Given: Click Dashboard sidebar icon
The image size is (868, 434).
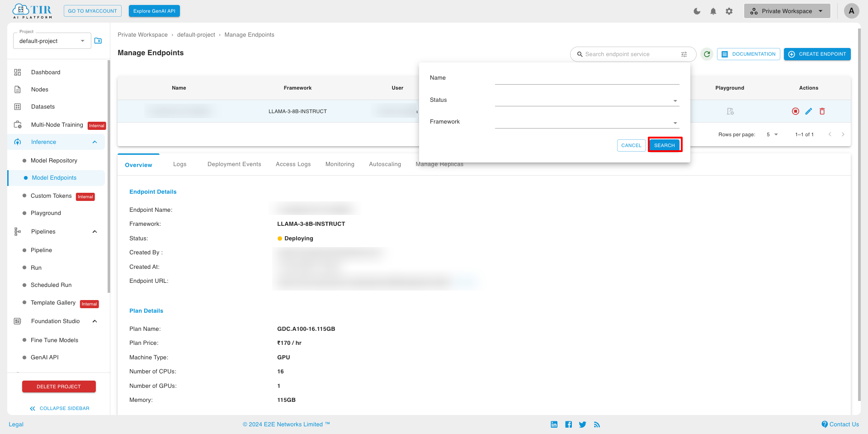Looking at the screenshot, I should pos(18,72).
